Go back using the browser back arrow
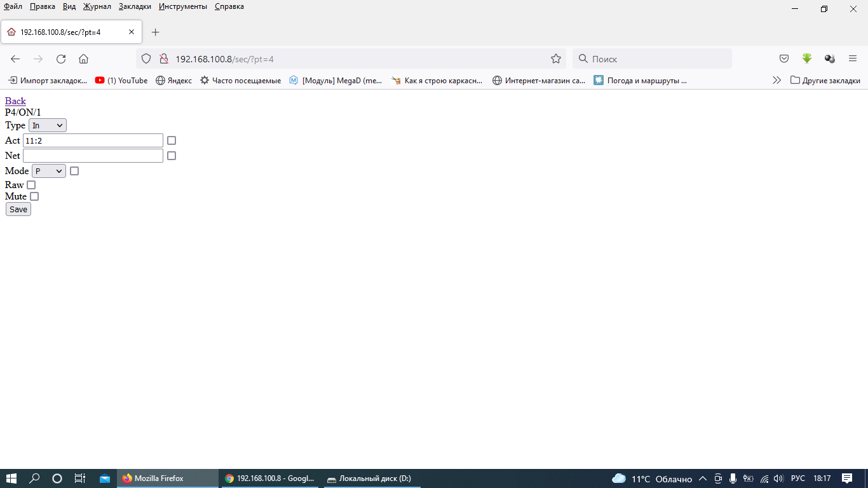868x488 pixels. coord(15,59)
